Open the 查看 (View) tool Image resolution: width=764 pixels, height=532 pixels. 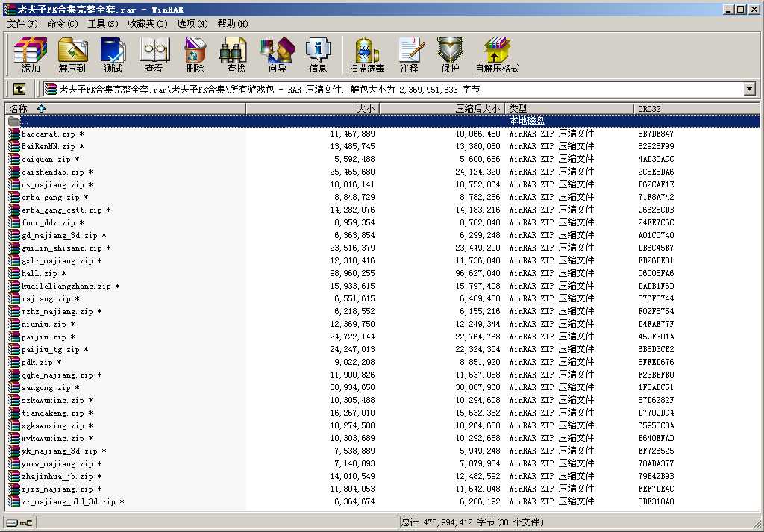(154, 54)
